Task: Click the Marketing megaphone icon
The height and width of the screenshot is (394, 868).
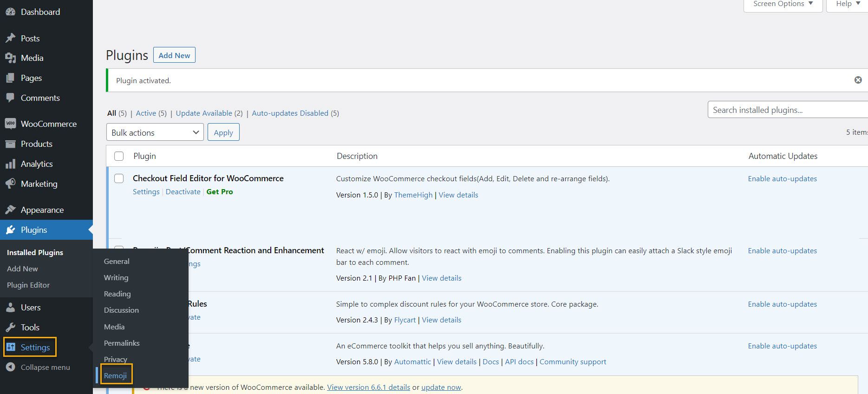Action: [10, 184]
